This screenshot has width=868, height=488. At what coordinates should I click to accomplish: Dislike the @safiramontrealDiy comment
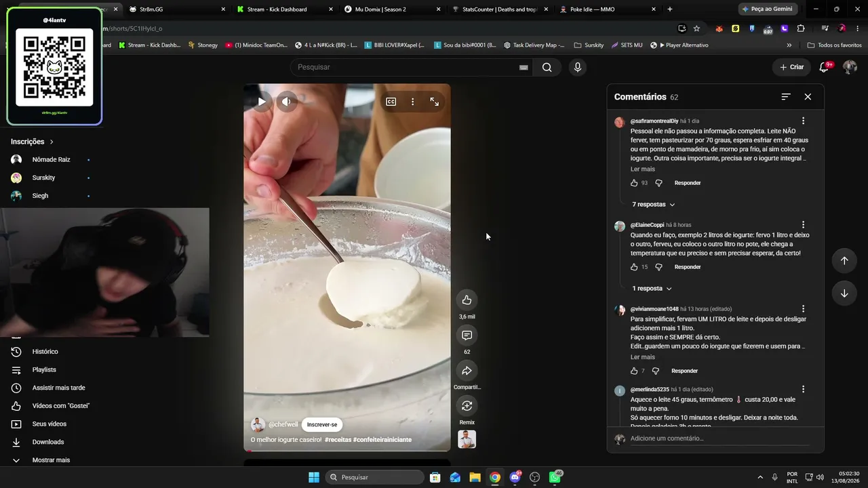click(x=658, y=183)
